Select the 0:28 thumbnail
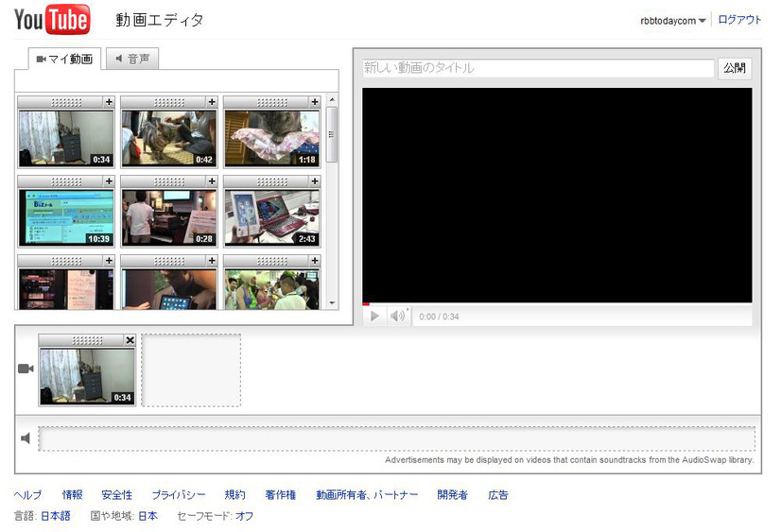 tap(169, 217)
